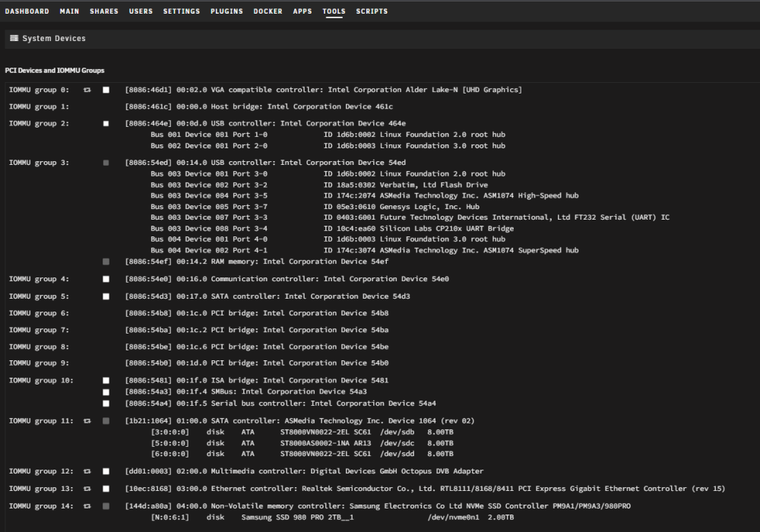Open the Shares tab
The height and width of the screenshot is (532, 760).
103,11
